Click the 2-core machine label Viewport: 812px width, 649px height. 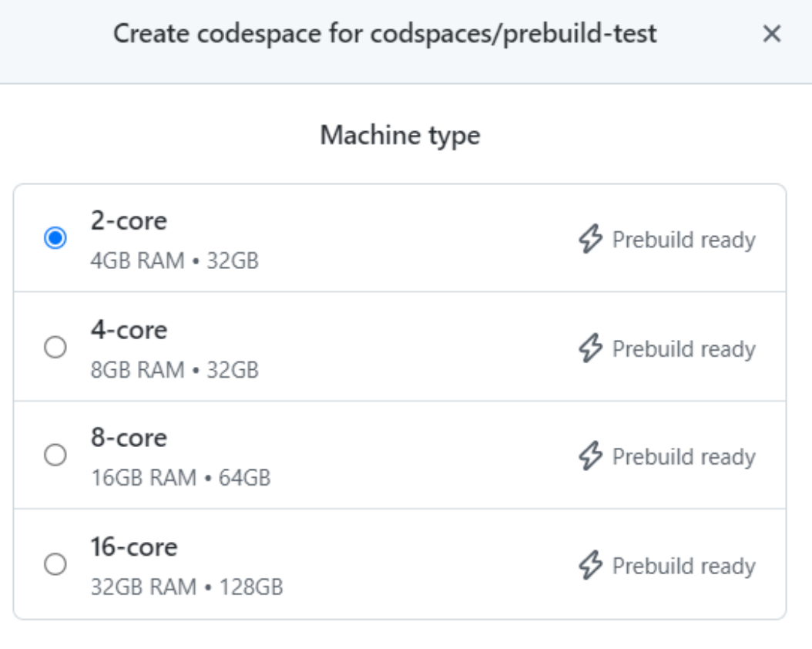129,221
